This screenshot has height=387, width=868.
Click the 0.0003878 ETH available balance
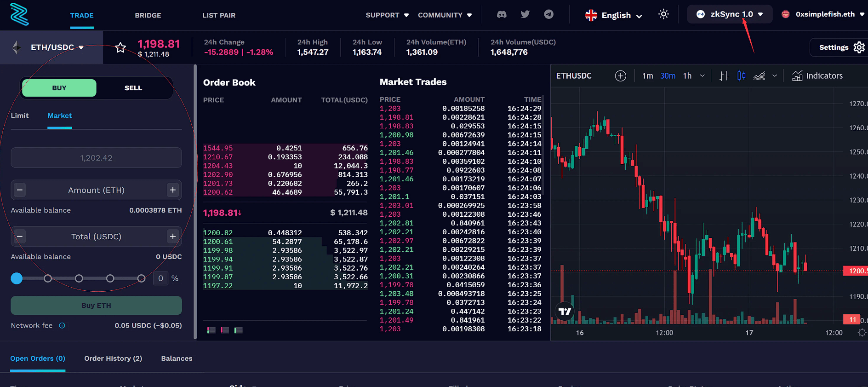pyautogui.click(x=155, y=210)
